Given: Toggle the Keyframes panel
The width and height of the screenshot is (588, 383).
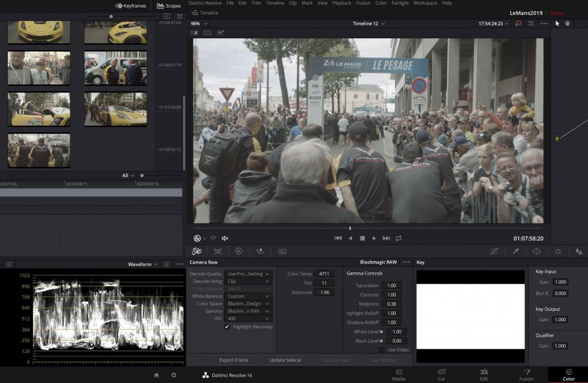Looking at the screenshot, I should pos(131,6).
